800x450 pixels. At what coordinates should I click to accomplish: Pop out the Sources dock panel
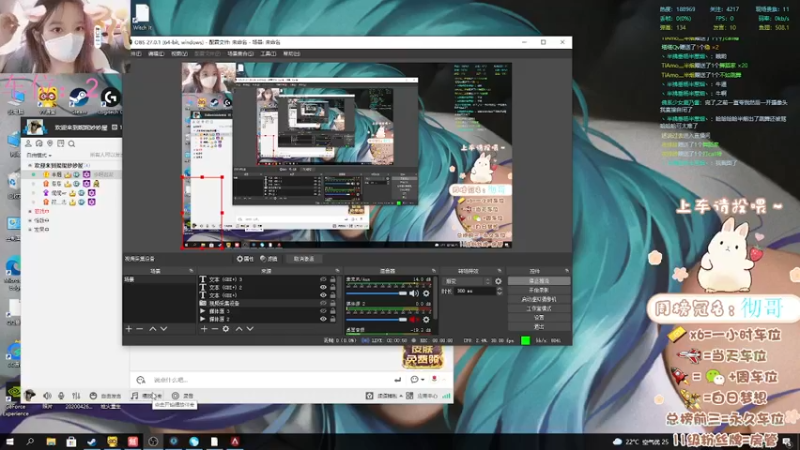tap(337, 271)
